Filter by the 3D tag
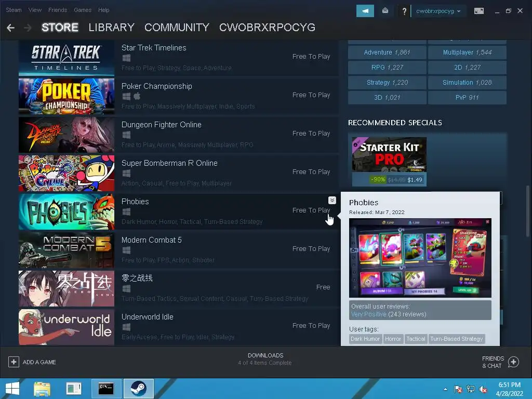Screen dimensions: 532x399 pyautogui.click(x=387, y=97)
